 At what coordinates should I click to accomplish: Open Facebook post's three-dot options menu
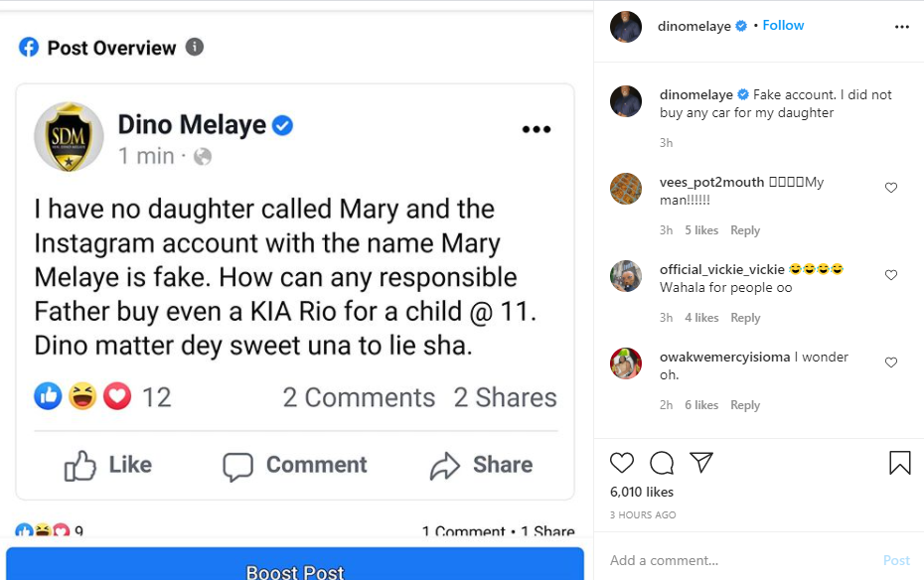coord(537,129)
